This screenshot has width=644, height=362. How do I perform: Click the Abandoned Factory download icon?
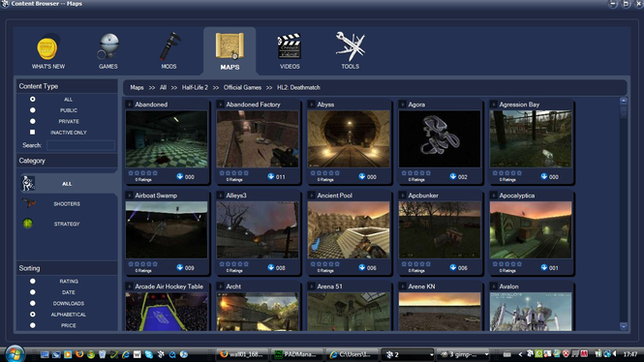click(271, 176)
